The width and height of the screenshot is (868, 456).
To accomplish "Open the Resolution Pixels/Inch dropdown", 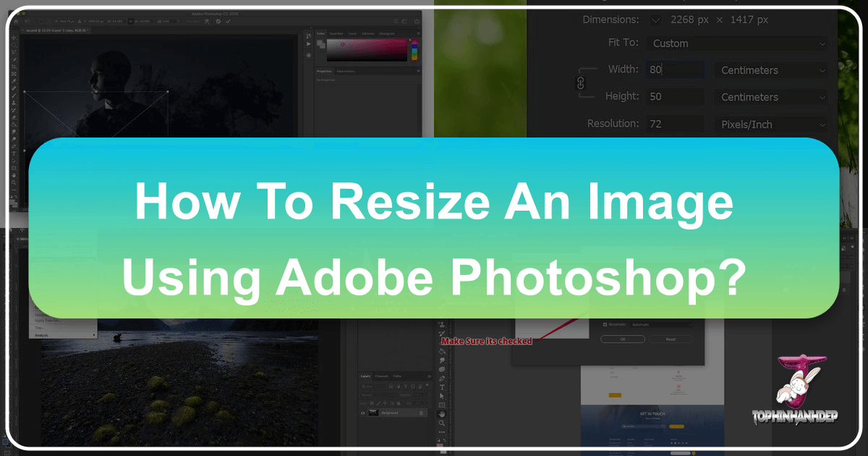I will (x=770, y=124).
